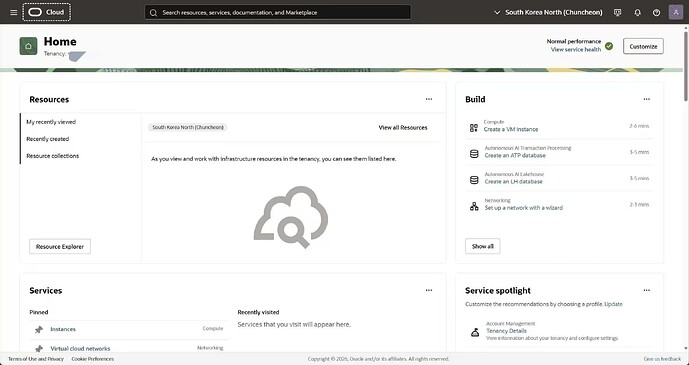Viewport: 689px width, 365px height.
Task: Open Cookie Preferences link
Action: click(x=92, y=359)
